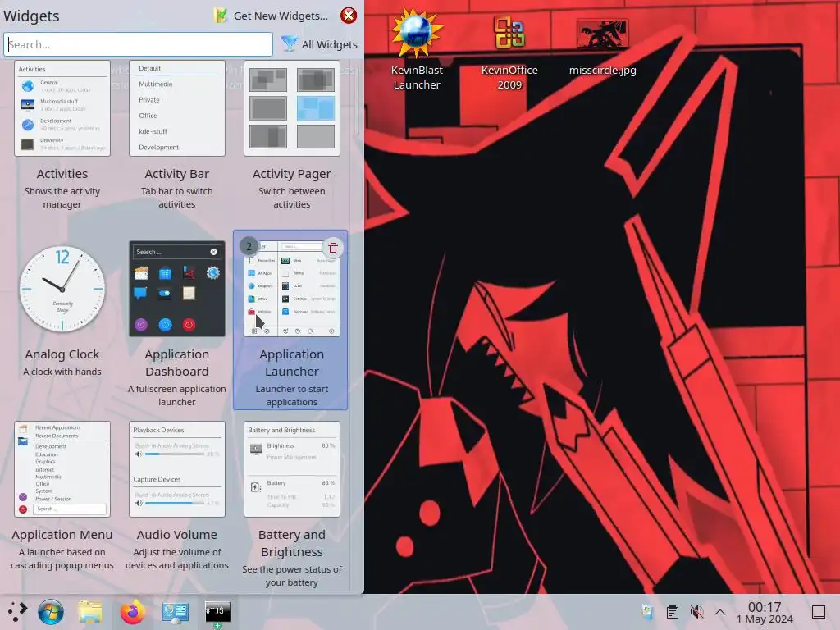The width and height of the screenshot is (840, 630).
Task: Click the Show Desktop button in taskbar
Action: point(819,612)
